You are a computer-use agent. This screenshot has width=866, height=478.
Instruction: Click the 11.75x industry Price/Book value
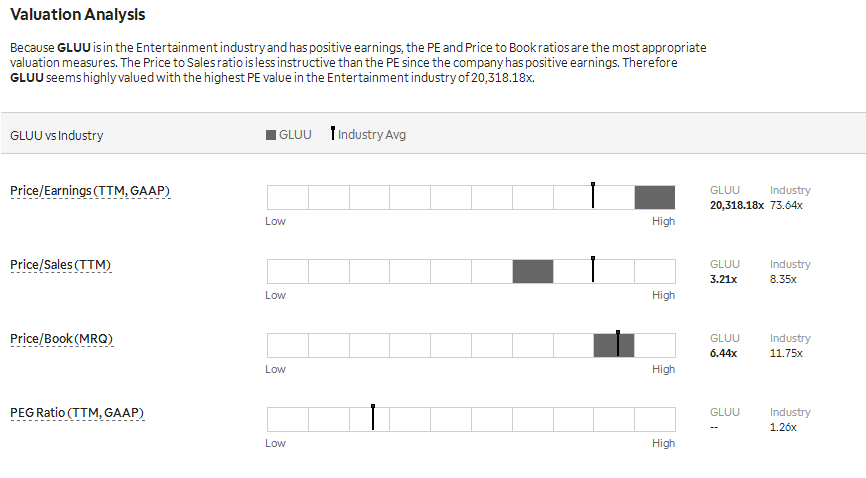coord(786,354)
